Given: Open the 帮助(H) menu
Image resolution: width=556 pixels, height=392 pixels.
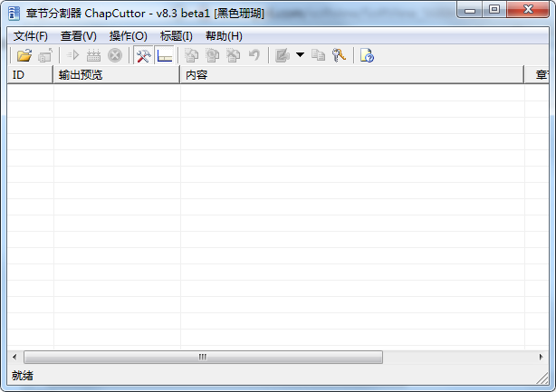Looking at the screenshot, I should [224, 36].
